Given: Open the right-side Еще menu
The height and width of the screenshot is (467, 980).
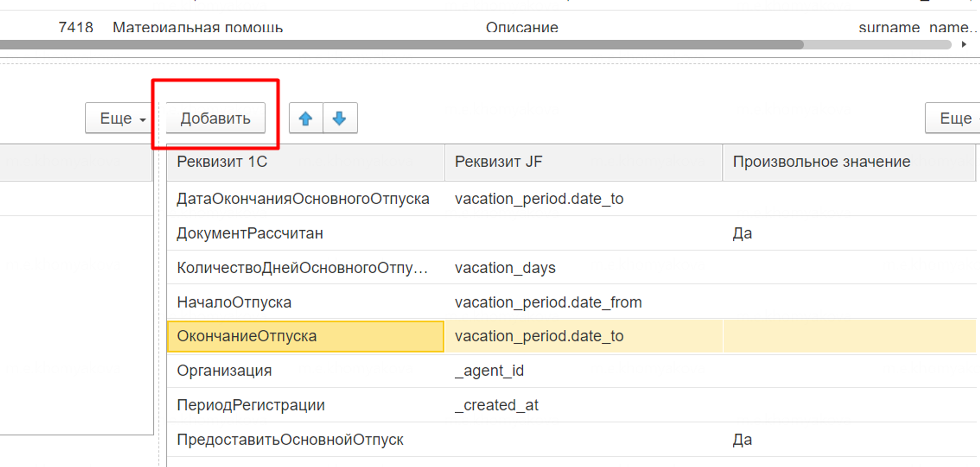Looking at the screenshot, I should 955,118.
